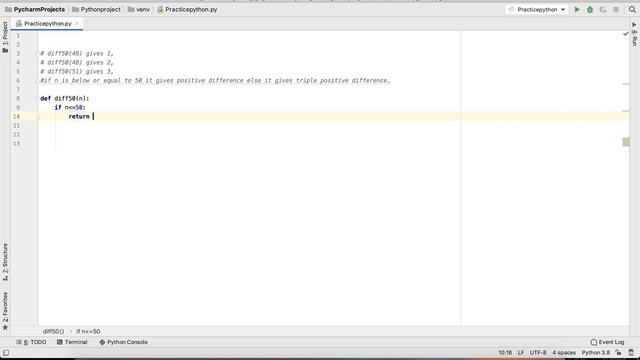Click the Stop square in the toolbar
This screenshot has height=360, width=640.
616,9
